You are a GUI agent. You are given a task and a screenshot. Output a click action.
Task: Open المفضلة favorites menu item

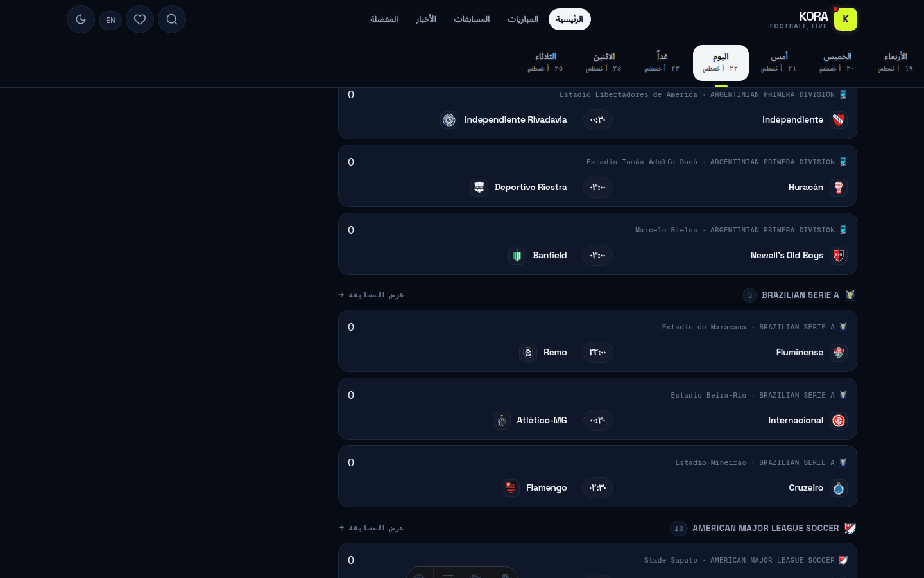(384, 19)
